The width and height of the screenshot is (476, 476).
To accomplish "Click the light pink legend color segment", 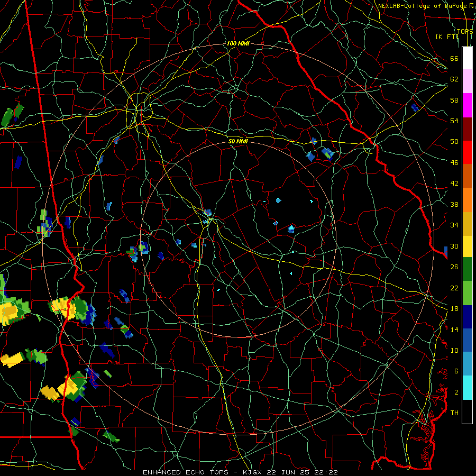I will pos(467,81).
